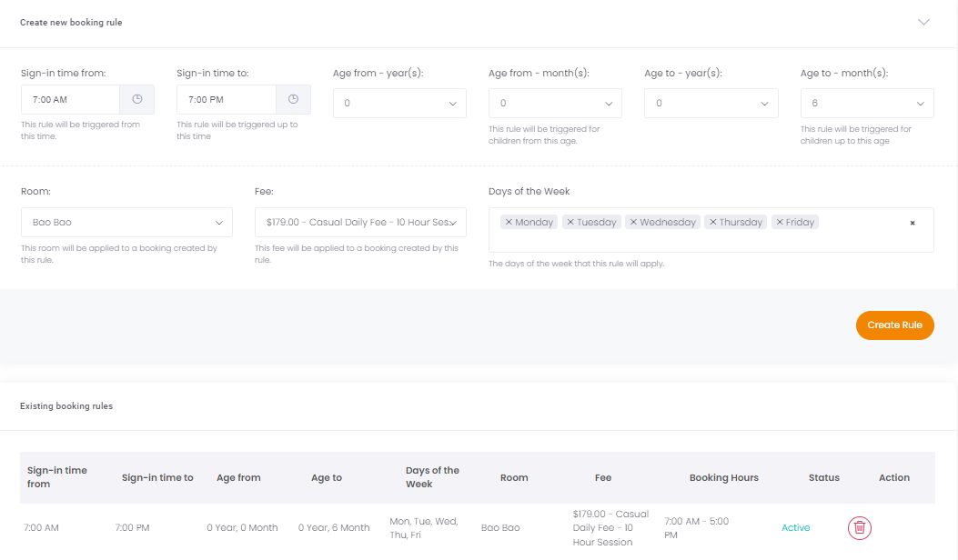Open Age to year(s) dropdown

(x=711, y=104)
